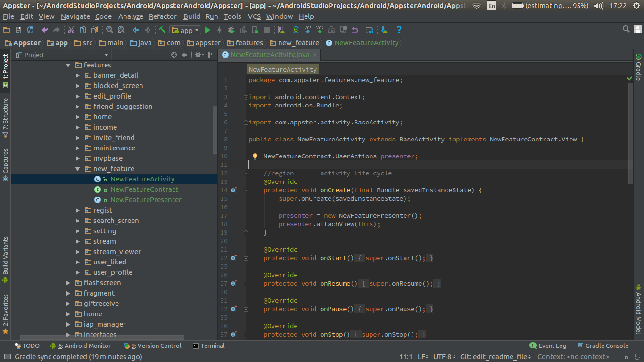644x362 pixels.
Task: Click the Synchronize icon in the toolbar
Action: 30,30
